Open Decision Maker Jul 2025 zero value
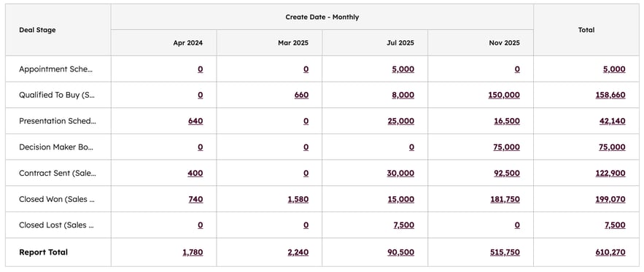Viewport: 644px width, 272px height. [411, 147]
